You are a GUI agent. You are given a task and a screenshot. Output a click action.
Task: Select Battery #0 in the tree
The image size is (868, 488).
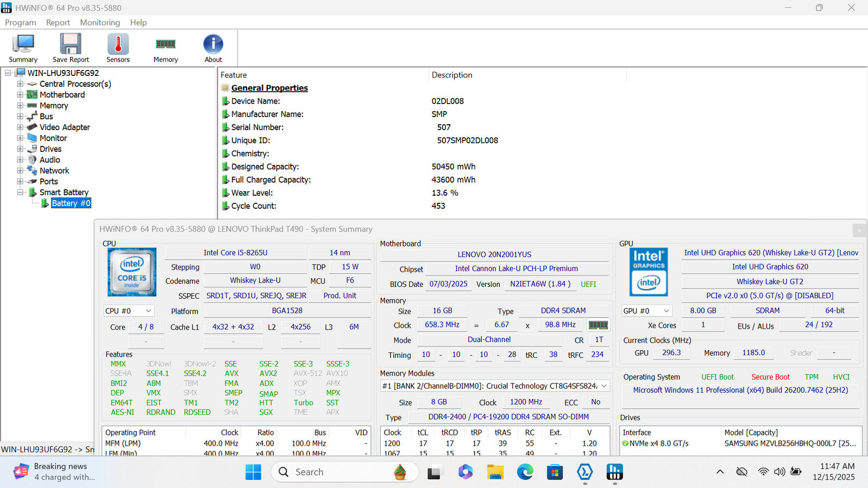pyautogui.click(x=71, y=203)
